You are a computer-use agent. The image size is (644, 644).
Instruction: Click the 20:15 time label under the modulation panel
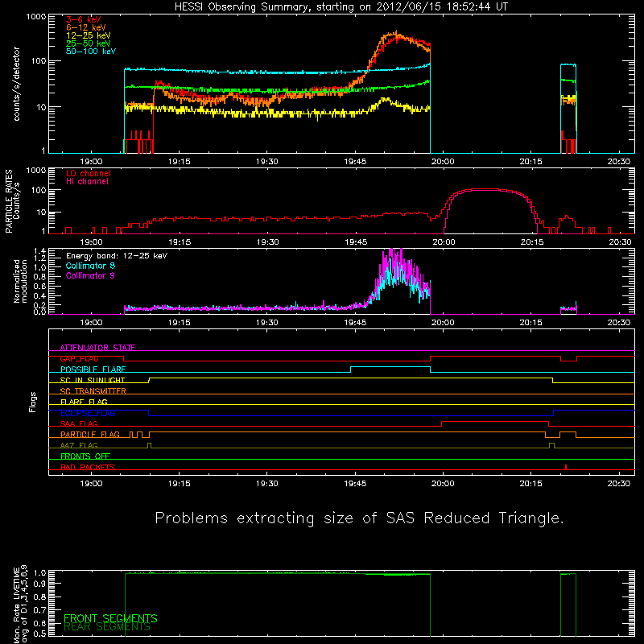point(531,323)
